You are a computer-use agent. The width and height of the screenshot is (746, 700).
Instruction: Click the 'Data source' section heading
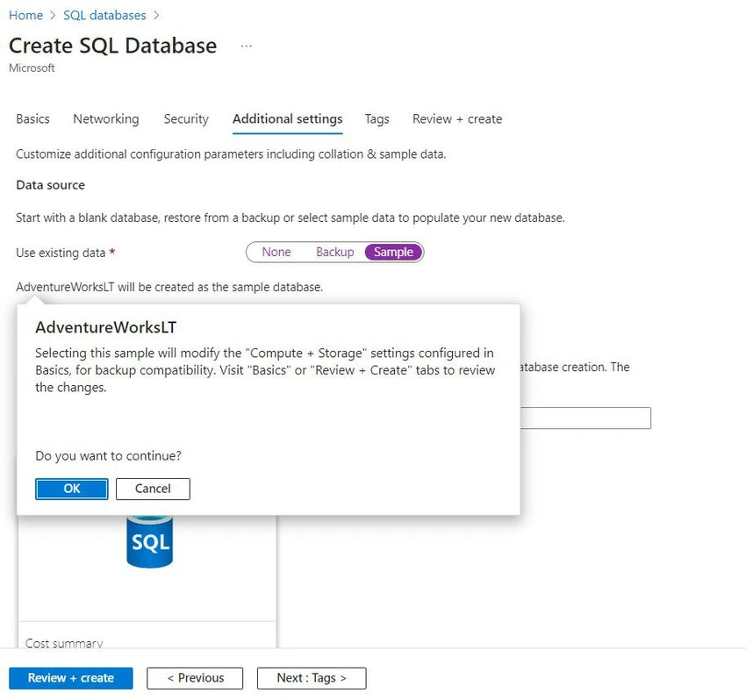point(50,185)
